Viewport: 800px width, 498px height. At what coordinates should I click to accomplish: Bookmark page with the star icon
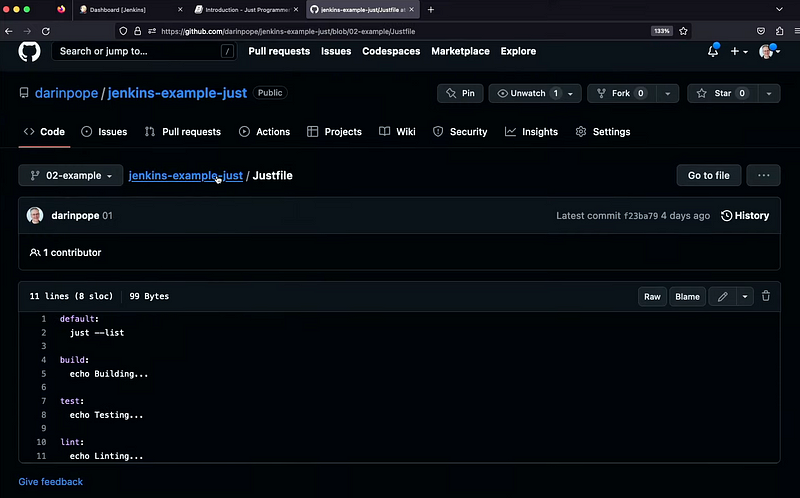click(683, 31)
